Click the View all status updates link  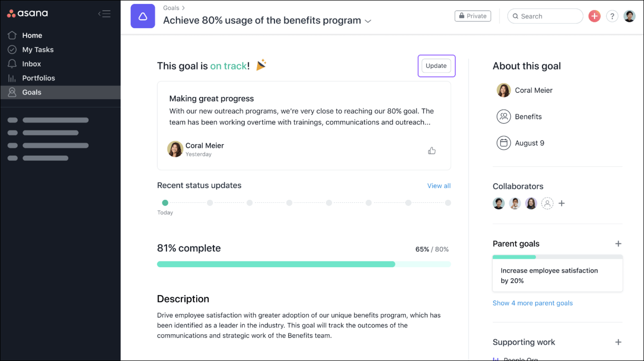tap(439, 186)
